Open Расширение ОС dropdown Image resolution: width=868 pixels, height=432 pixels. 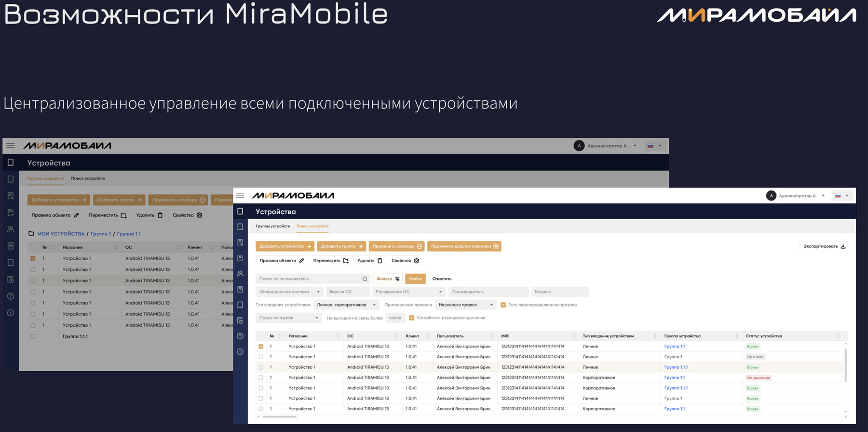click(x=409, y=292)
